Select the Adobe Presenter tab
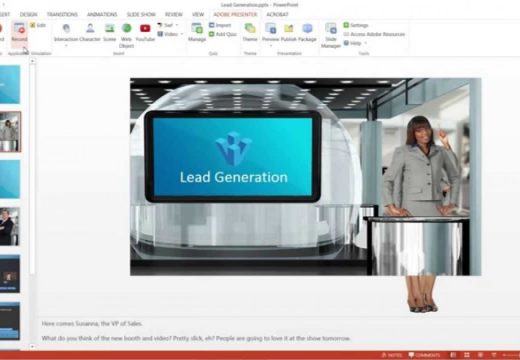 (235, 14)
